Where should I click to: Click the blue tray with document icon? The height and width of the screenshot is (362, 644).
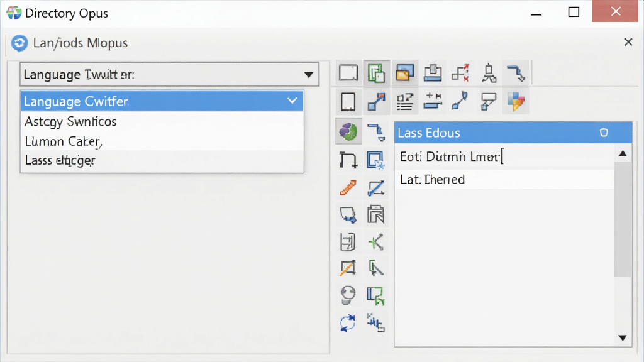[x=433, y=73]
